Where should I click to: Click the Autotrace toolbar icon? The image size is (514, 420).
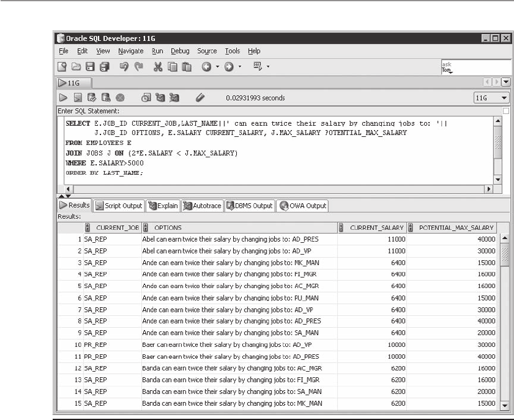click(x=174, y=98)
